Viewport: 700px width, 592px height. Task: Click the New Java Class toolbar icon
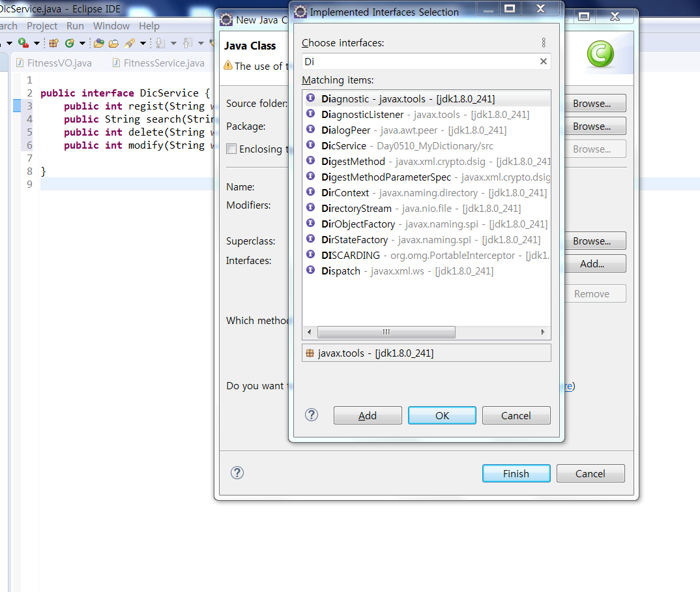(x=70, y=43)
